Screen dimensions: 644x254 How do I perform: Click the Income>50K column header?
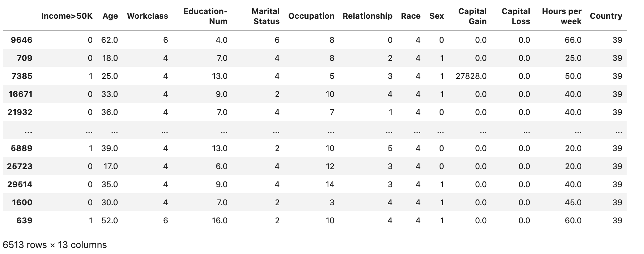coord(67,16)
